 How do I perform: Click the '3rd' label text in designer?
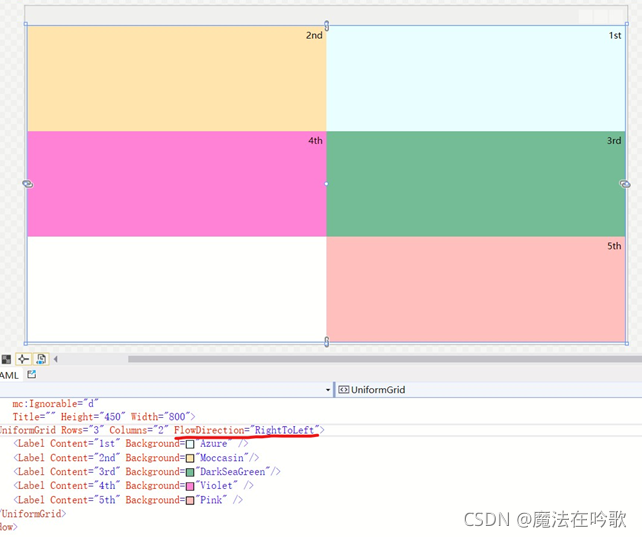[x=614, y=141]
